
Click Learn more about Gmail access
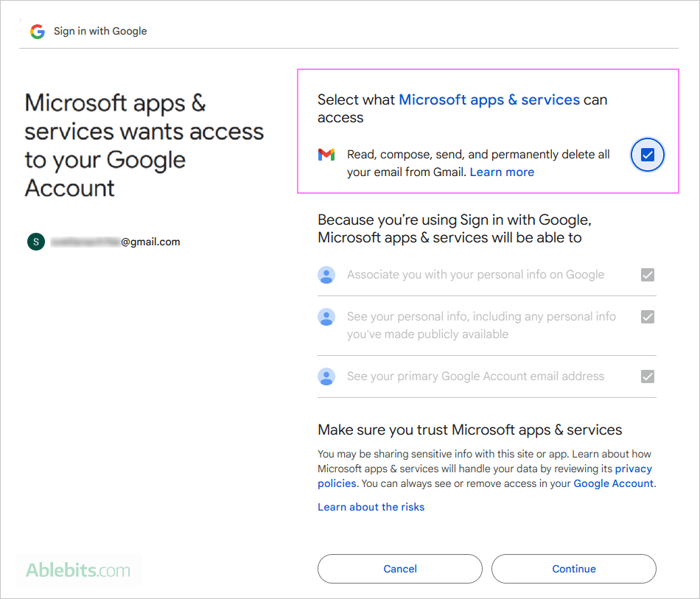[502, 172]
